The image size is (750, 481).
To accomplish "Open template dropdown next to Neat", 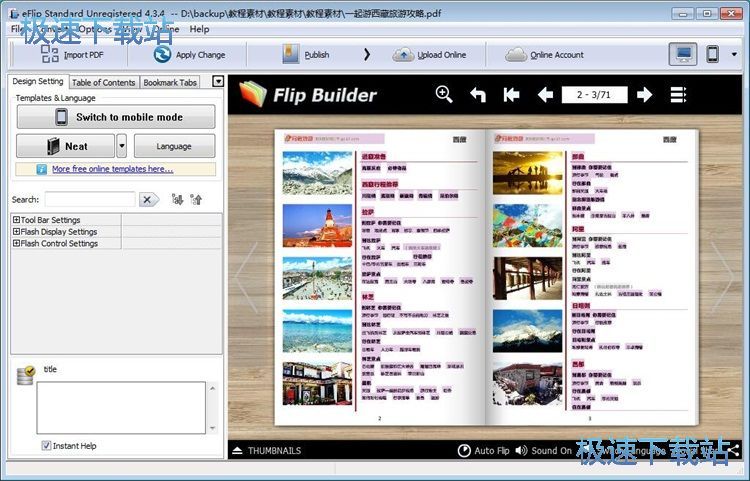I will [122, 146].
